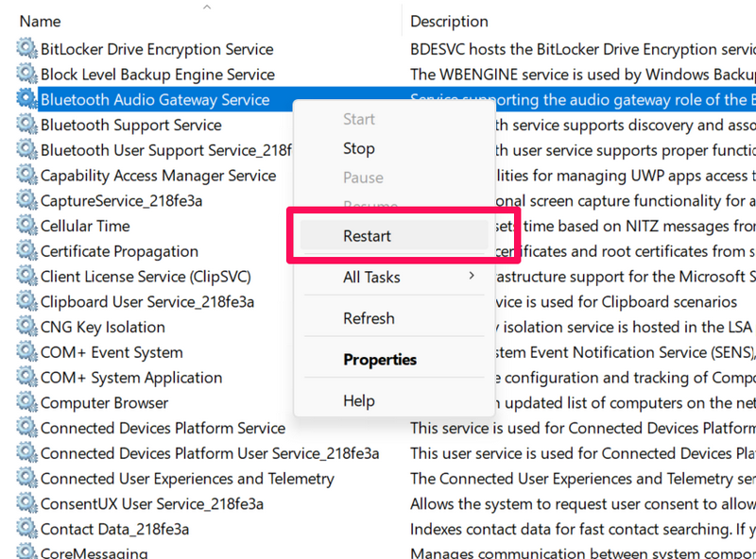
Task: Sort services by the Name column header
Action: pyautogui.click(x=40, y=21)
